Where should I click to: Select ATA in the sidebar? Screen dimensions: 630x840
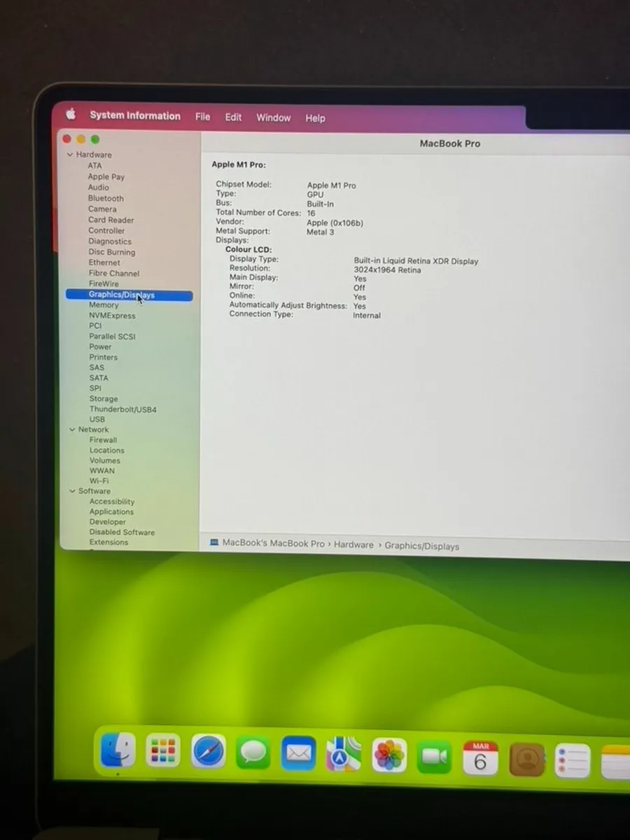tap(94, 166)
